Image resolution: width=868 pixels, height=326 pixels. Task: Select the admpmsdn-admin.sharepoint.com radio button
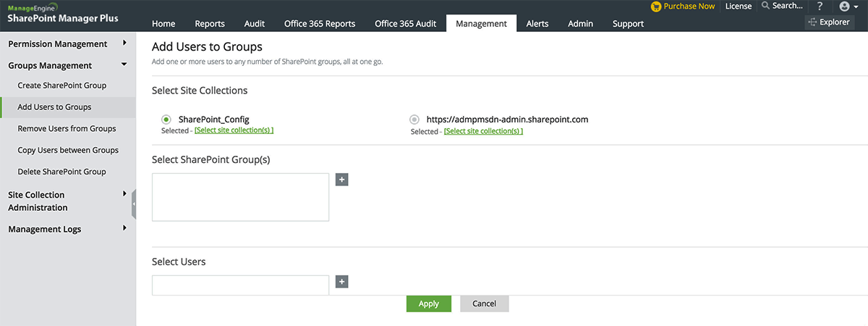pos(414,120)
